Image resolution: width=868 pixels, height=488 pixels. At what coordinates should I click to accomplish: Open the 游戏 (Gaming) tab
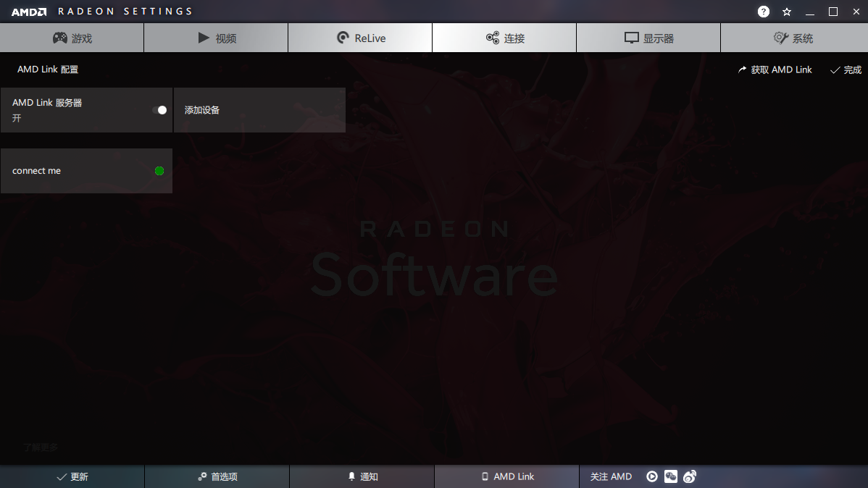tap(72, 38)
